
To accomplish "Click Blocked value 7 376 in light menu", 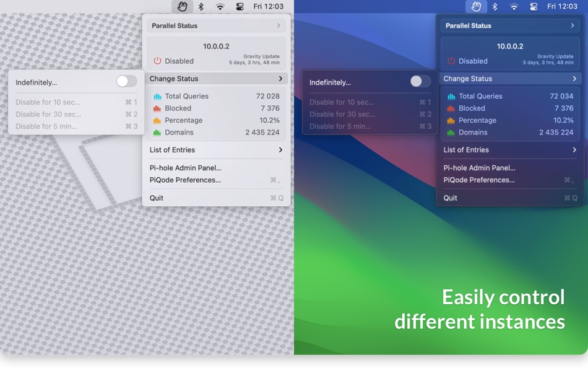I will click(270, 108).
